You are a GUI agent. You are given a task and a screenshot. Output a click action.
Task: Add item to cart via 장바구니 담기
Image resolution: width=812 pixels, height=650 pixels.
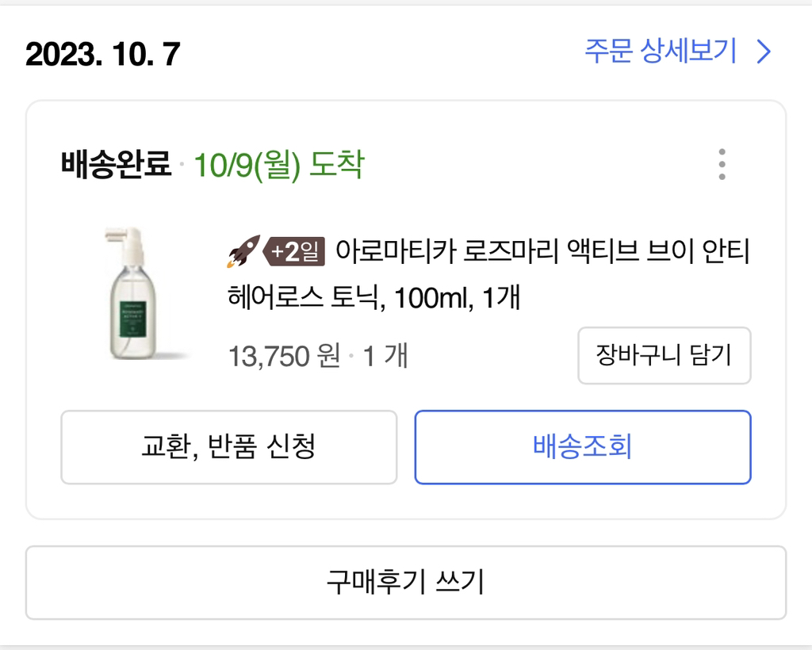(x=665, y=356)
